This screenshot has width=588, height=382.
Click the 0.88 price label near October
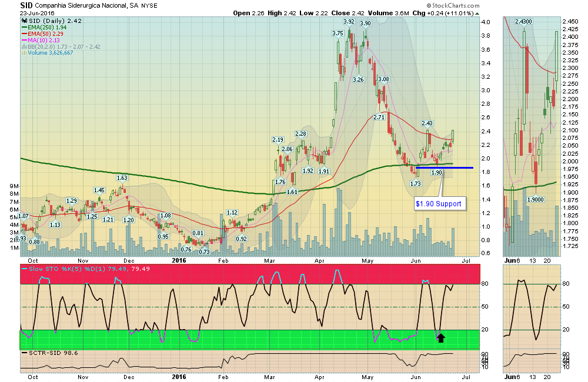34,242
